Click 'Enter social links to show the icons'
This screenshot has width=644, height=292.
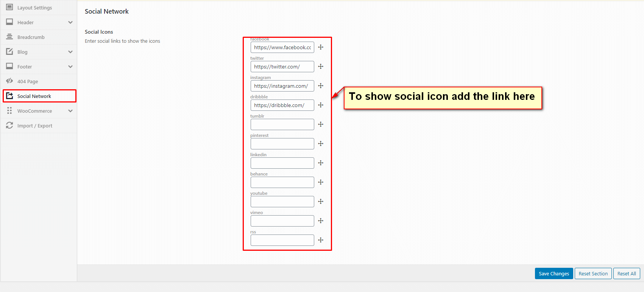coord(122,41)
